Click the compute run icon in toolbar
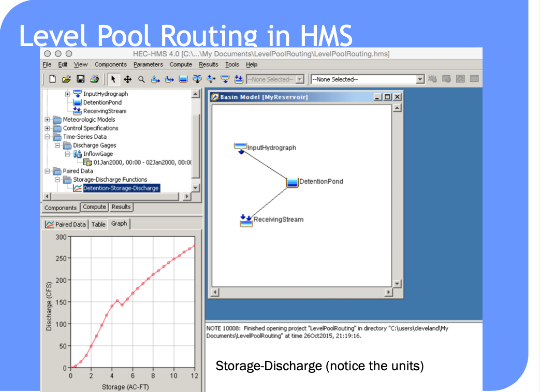 432,79
